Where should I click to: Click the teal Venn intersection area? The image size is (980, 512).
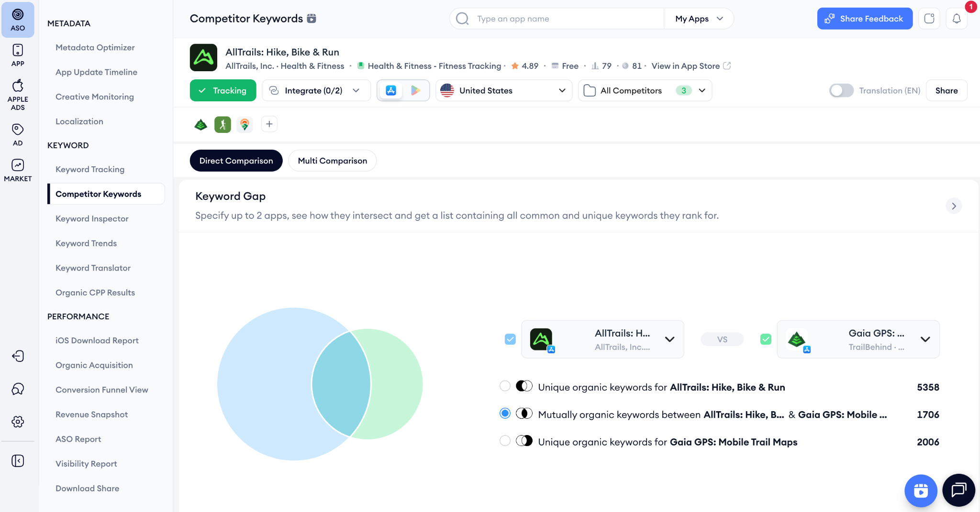341,384
